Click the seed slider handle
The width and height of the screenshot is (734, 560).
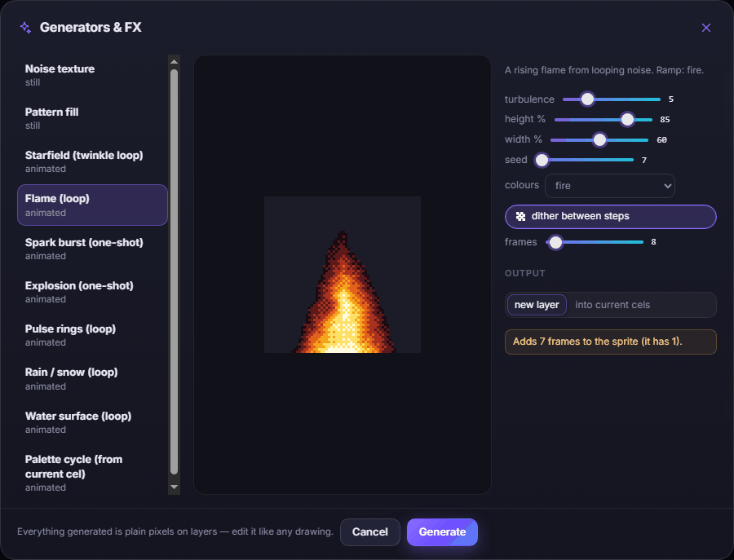[542, 160]
